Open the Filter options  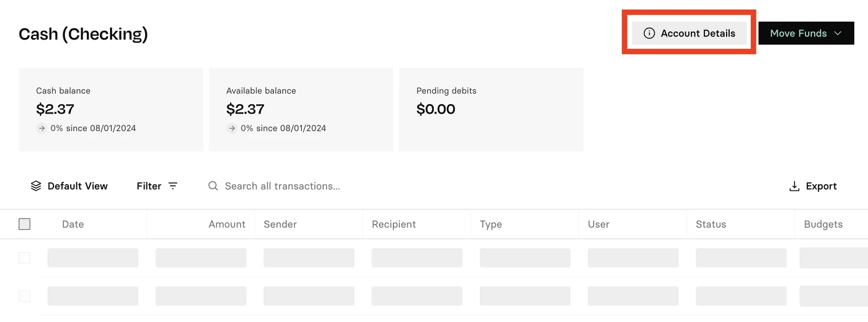(157, 186)
